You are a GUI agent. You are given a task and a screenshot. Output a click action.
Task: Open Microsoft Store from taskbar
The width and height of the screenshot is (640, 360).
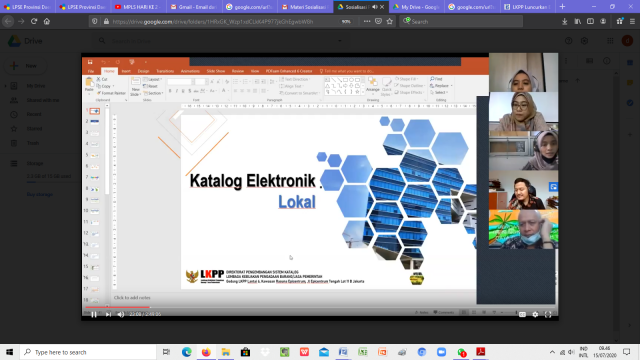pos(245,352)
